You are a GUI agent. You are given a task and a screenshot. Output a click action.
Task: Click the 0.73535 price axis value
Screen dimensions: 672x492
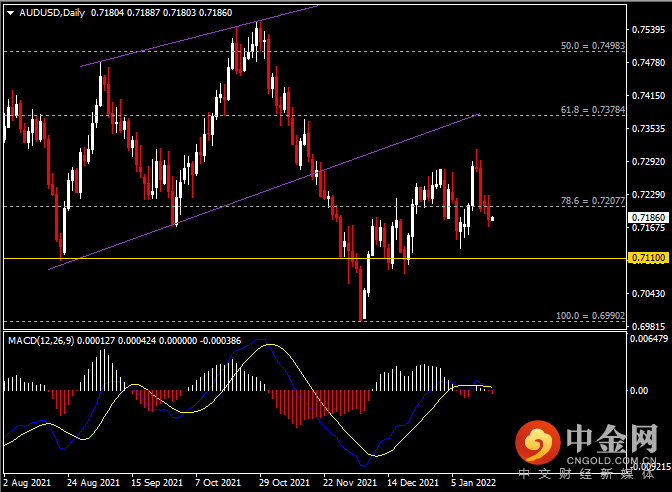click(x=648, y=129)
